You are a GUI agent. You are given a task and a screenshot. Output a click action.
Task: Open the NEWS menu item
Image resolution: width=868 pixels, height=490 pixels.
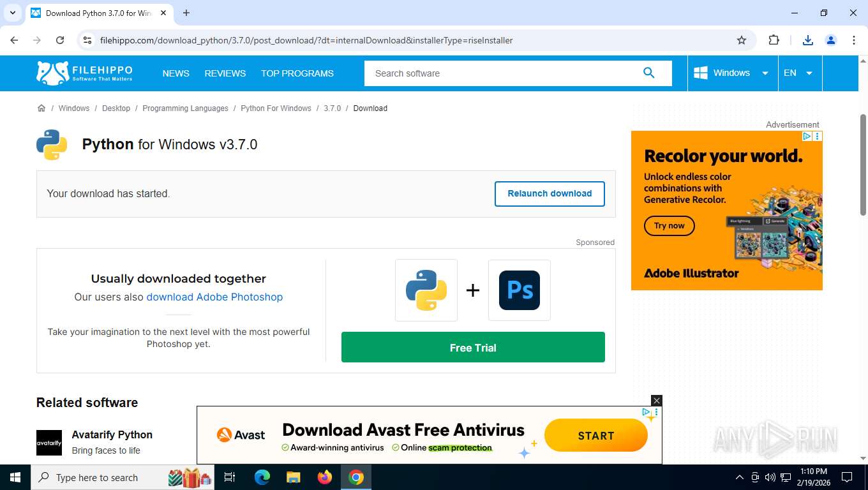176,73
